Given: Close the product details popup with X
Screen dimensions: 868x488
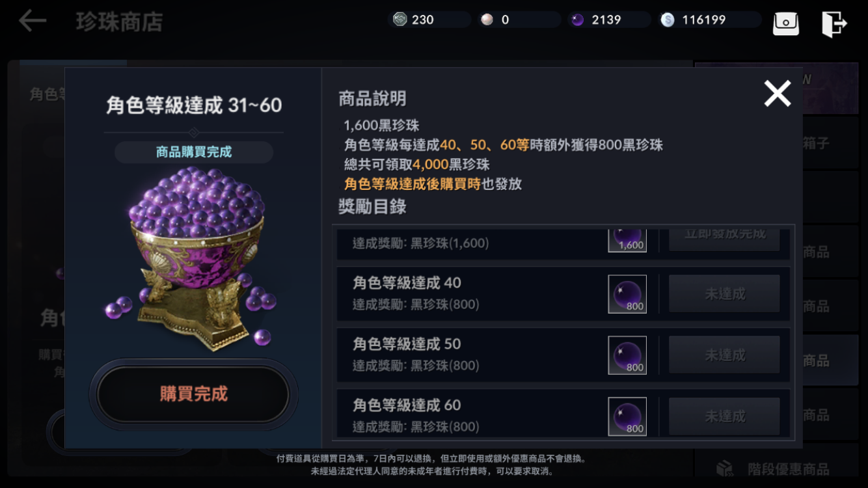Looking at the screenshot, I should (x=778, y=94).
